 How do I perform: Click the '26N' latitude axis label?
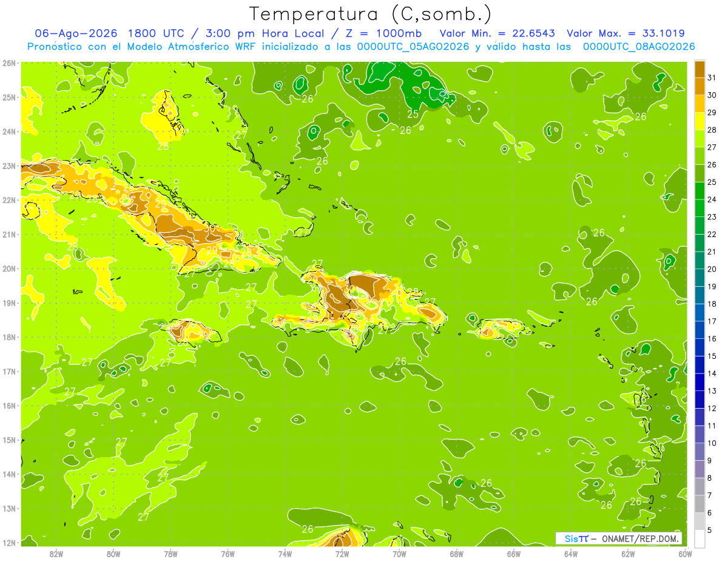(9, 63)
